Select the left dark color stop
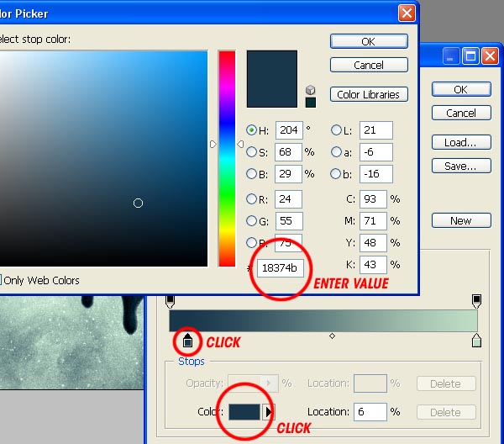Image resolution: width=504 pixels, height=444 pixels. click(x=187, y=341)
